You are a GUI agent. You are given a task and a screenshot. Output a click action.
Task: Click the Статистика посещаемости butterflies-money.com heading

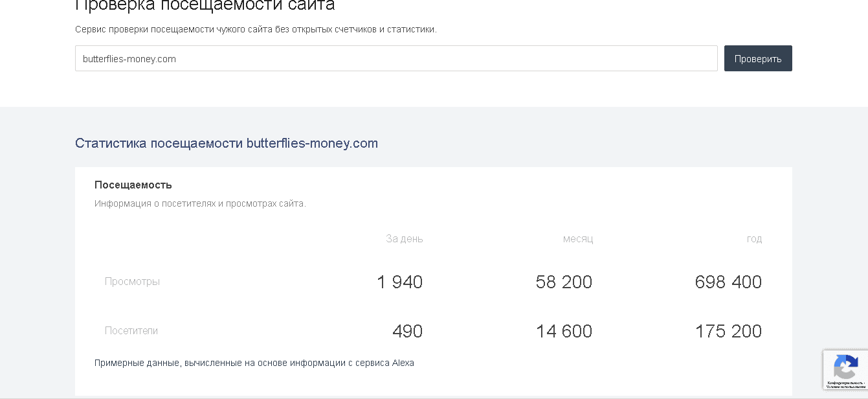pos(227,143)
